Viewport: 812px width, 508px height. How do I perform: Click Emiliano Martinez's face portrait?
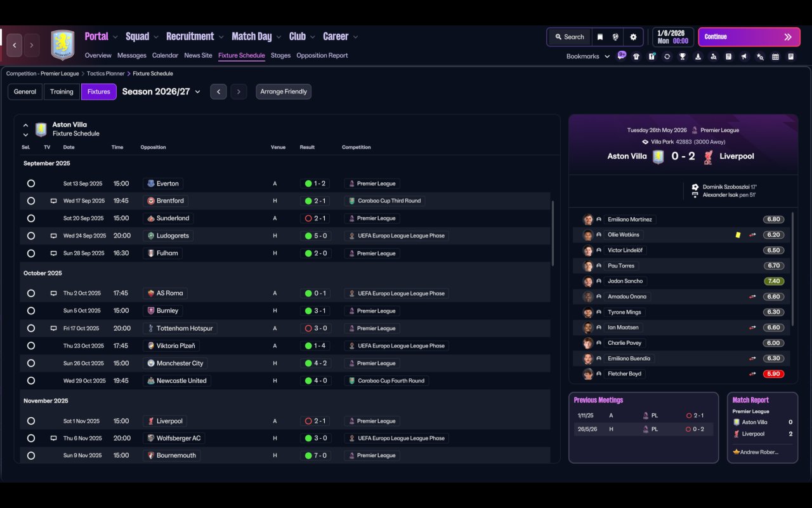(588, 220)
